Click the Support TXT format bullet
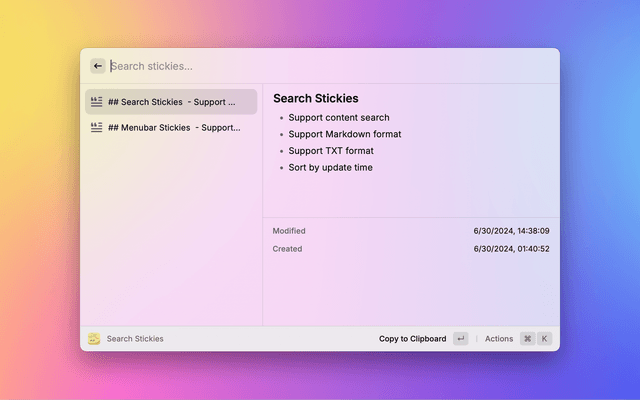 pyautogui.click(x=331, y=151)
